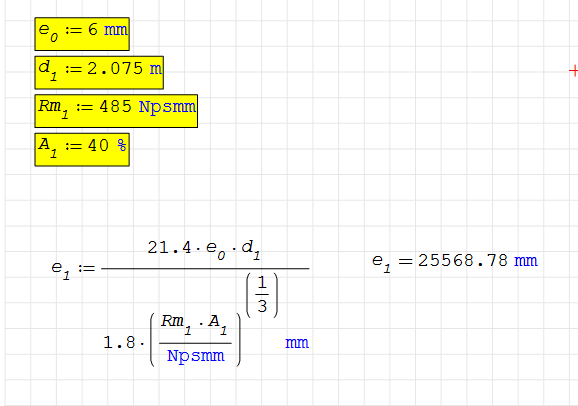Screen dimensions: 578x406
Task: Click the e1 formula definition region
Action: click(x=180, y=303)
